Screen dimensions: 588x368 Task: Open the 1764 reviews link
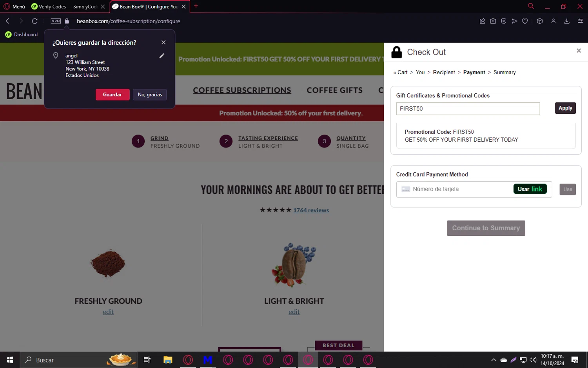tap(311, 210)
